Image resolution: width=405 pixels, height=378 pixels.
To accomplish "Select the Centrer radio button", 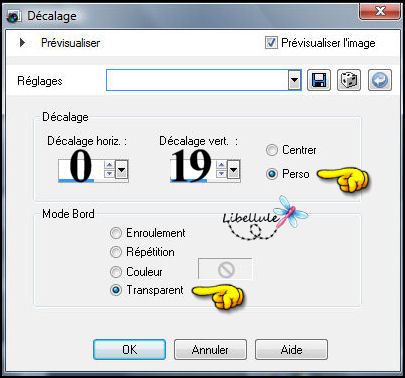I will (272, 150).
